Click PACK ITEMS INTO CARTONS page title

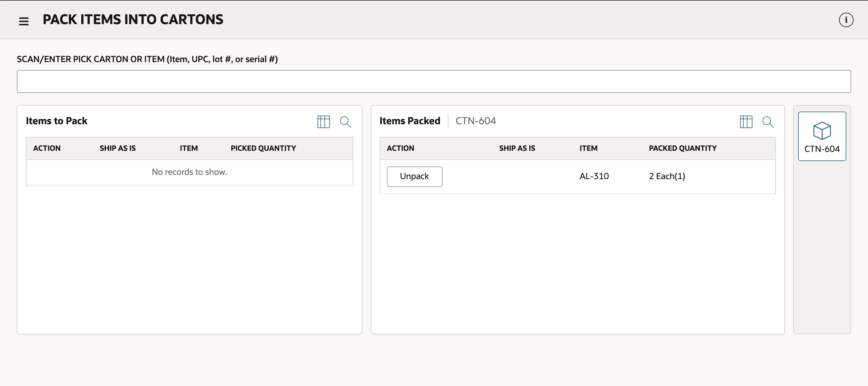(x=133, y=20)
